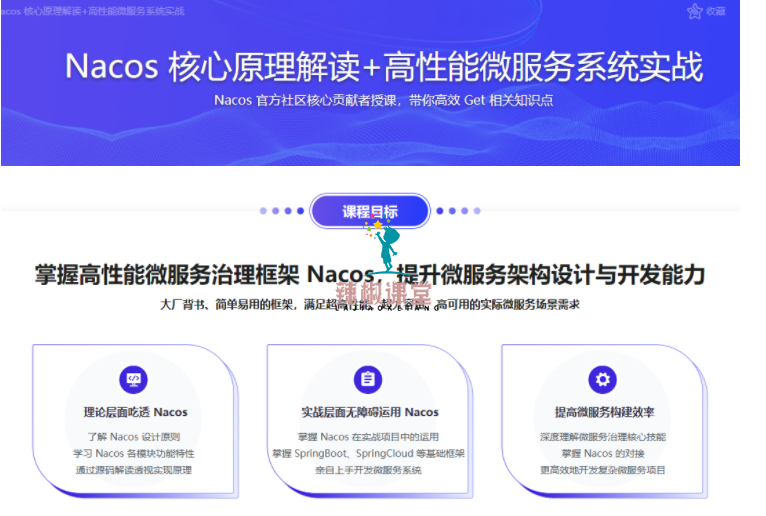Select the 实战层面无障碍运用 Nacos card title
The height and width of the screenshot is (516, 766).
coord(370,412)
